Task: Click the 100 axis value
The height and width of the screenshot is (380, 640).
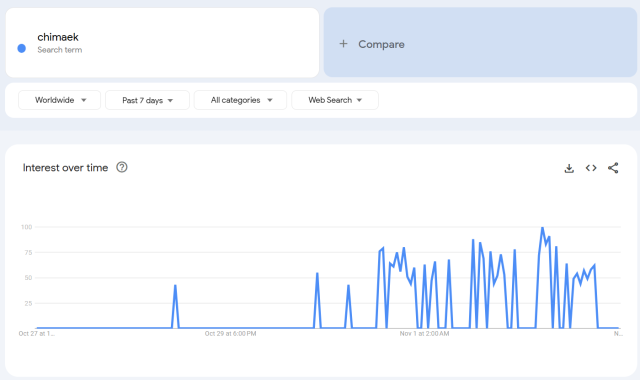Action: 27,227
